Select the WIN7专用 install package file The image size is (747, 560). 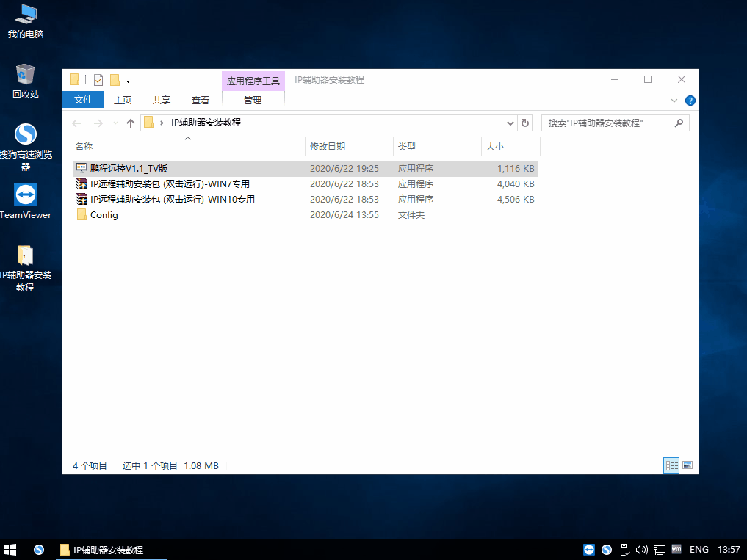click(305, 183)
